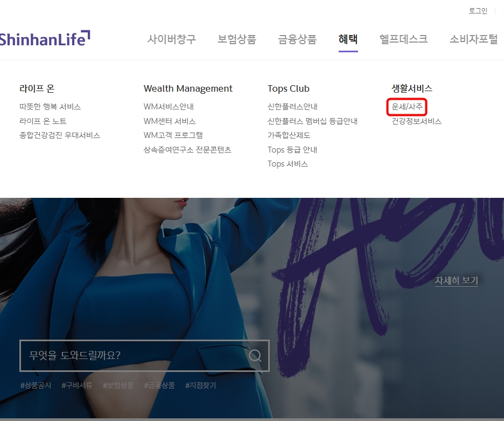
Task: Click the ShinhanLife logo
Action: (43, 38)
